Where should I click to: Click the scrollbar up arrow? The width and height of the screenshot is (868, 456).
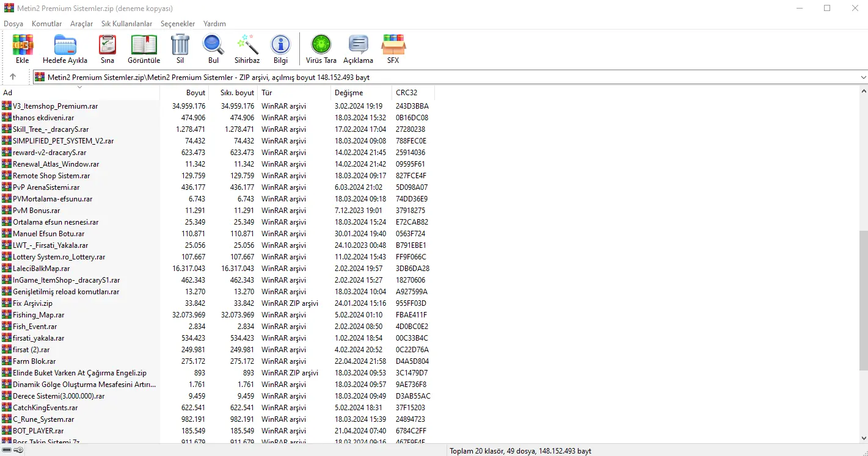click(863, 92)
